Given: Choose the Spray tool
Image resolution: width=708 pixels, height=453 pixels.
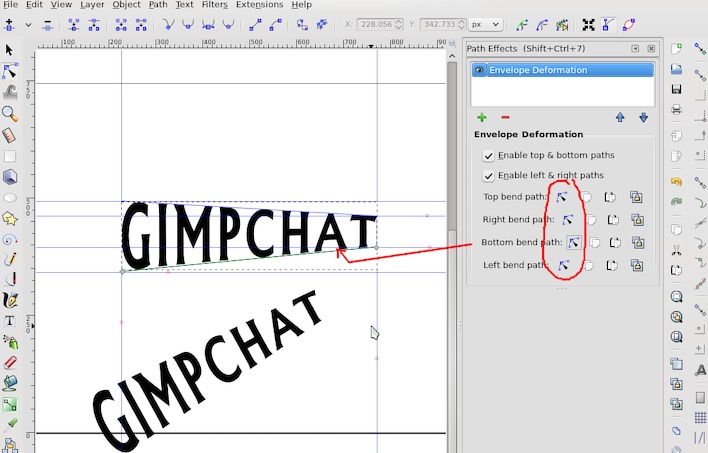Looking at the screenshot, I should pos(10,342).
